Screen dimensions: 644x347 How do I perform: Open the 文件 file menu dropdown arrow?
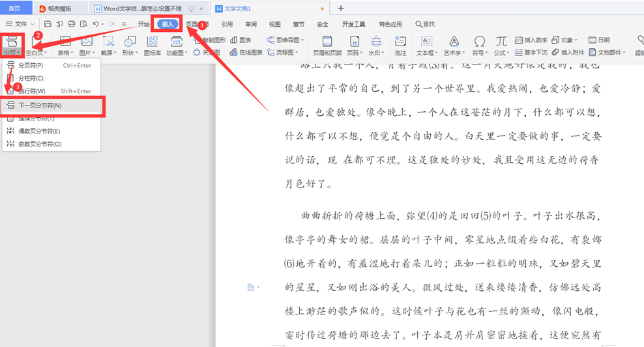click(x=33, y=24)
